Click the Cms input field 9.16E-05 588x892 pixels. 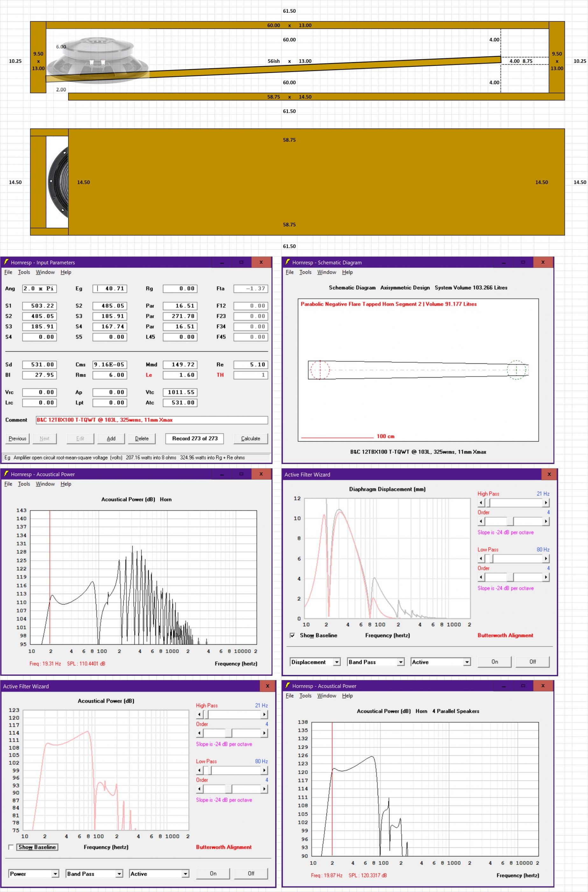point(110,364)
